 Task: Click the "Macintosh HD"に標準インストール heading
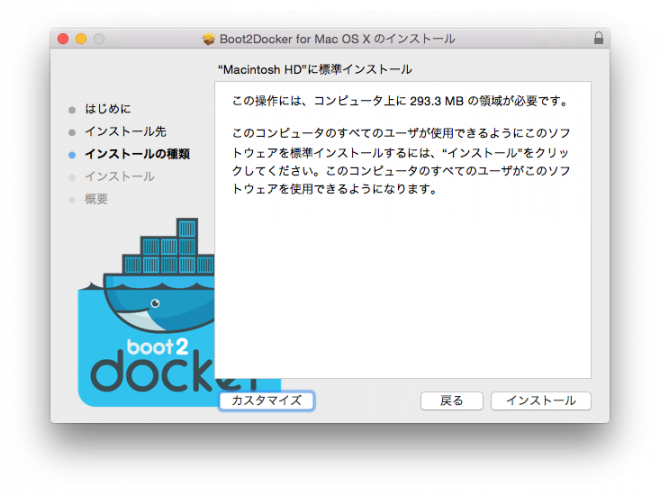[315, 70]
